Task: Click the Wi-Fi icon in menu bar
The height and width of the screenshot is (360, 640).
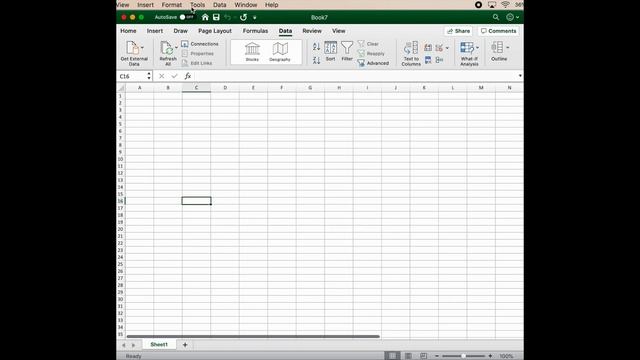Action: click(505, 5)
